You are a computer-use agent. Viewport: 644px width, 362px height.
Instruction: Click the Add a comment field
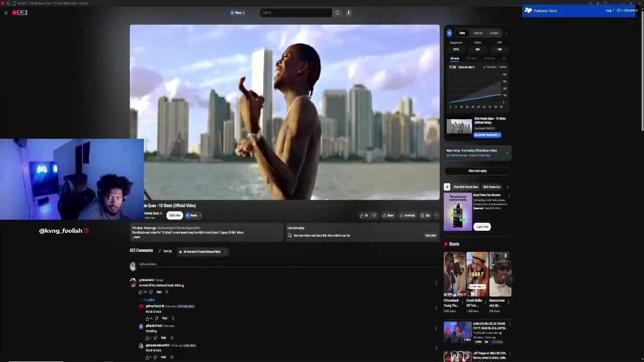(x=287, y=264)
